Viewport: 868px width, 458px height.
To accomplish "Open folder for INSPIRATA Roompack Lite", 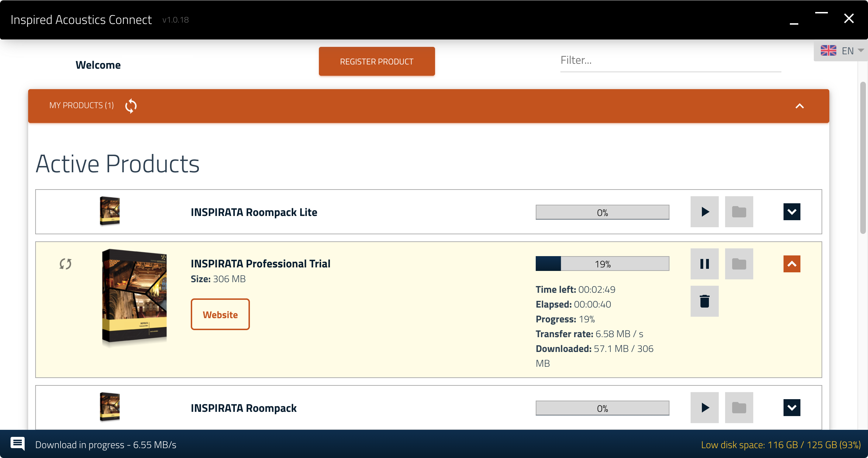I will click(x=739, y=212).
